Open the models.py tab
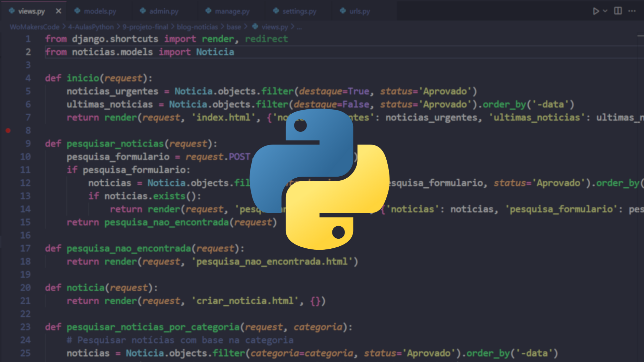This screenshot has height=362, width=644. click(100, 11)
